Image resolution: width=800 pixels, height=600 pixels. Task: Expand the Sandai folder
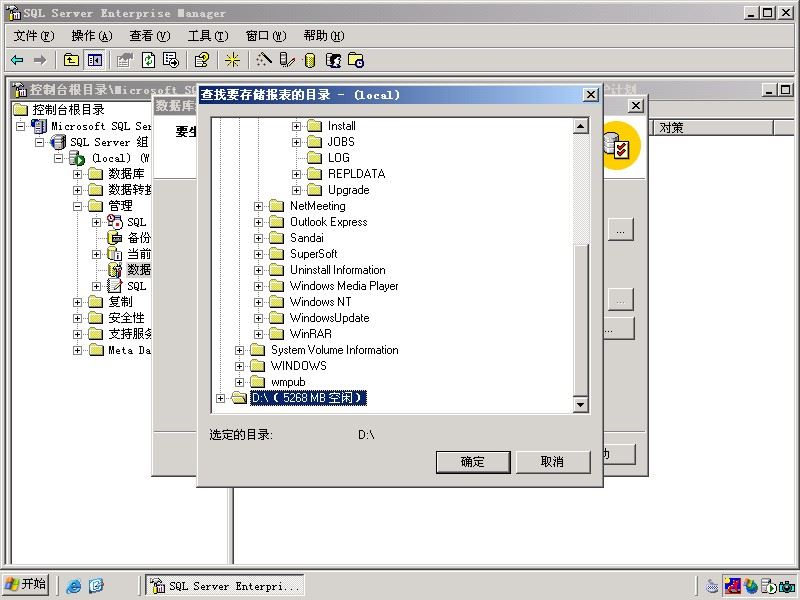pyautogui.click(x=258, y=238)
